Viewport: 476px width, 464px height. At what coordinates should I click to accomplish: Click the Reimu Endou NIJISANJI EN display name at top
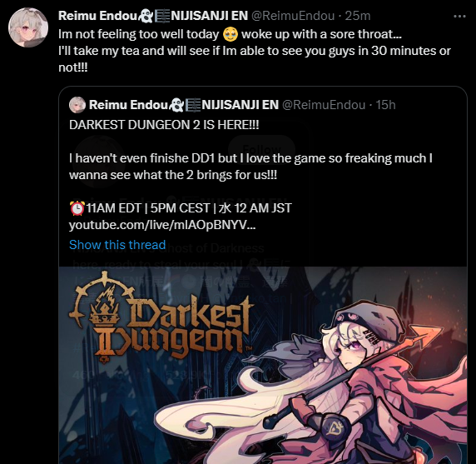click(153, 16)
